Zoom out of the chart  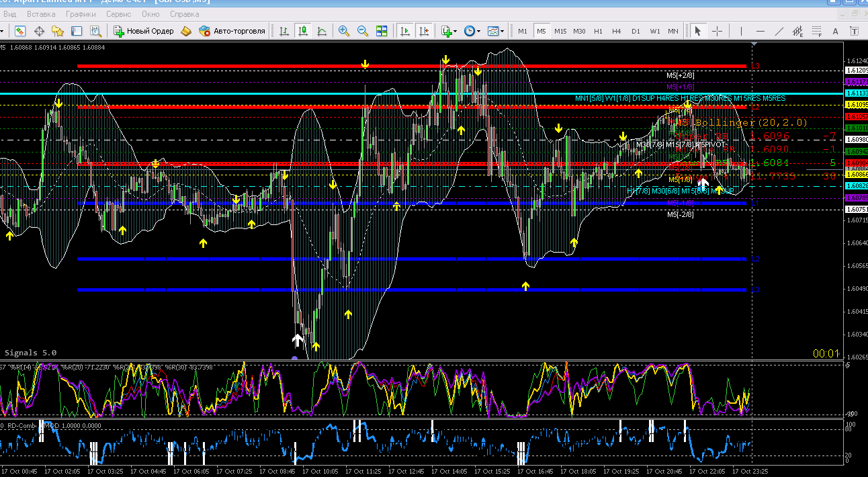[x=363, y=31]
